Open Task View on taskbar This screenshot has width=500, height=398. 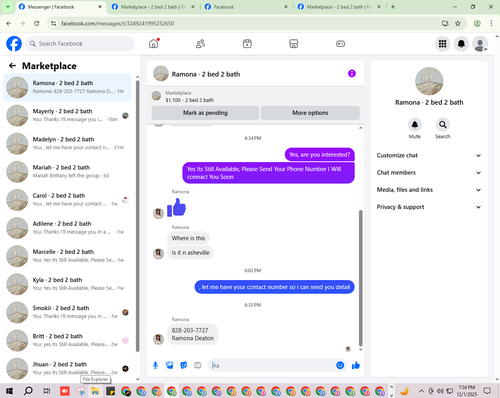coord(47,391)
